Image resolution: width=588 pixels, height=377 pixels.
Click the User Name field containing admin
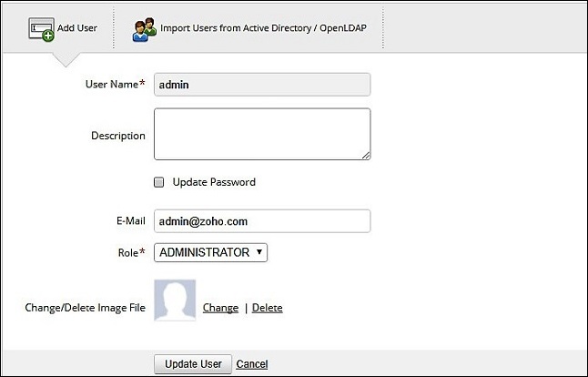point(262,85)
